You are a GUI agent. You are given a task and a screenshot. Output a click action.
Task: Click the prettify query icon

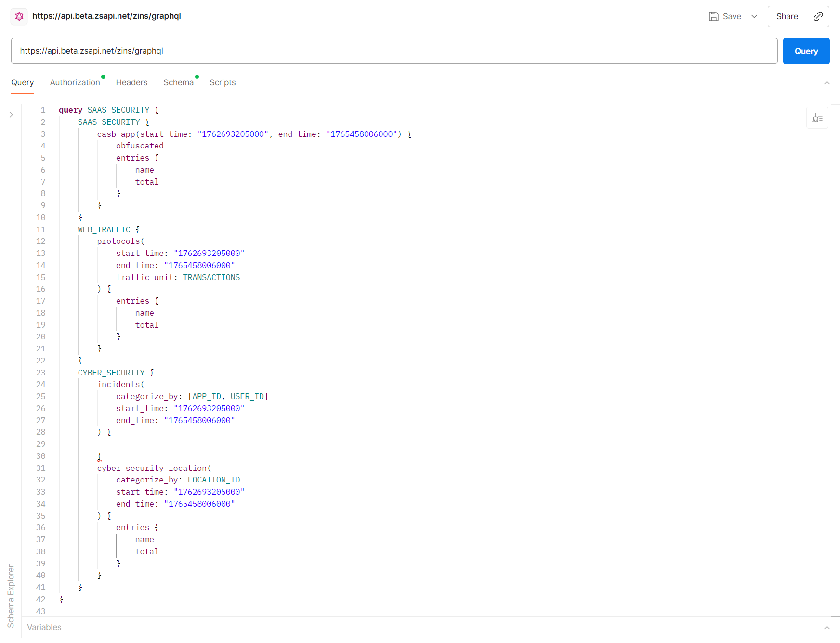tap(817, 118)
